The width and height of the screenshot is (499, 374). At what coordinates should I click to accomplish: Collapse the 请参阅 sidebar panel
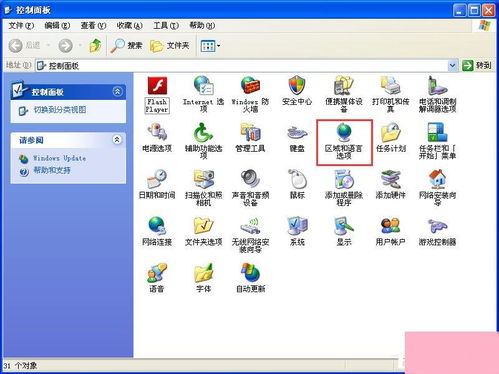tap(117, 140)
